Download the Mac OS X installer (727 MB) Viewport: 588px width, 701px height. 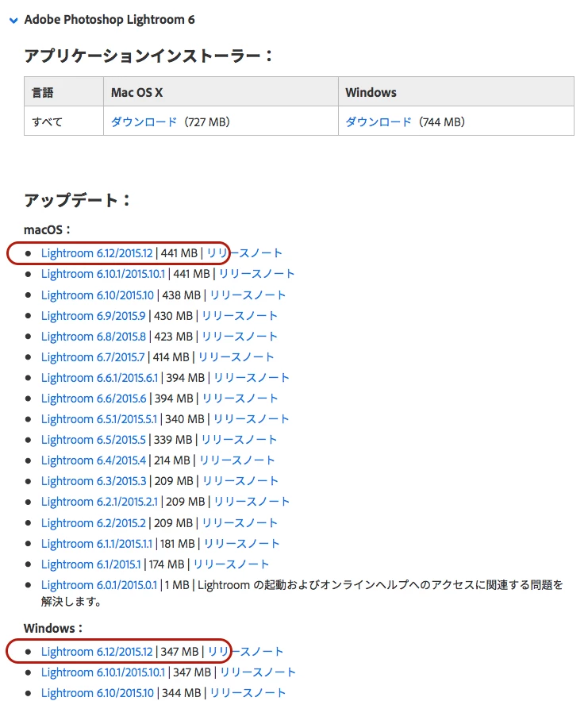(144, 121)
